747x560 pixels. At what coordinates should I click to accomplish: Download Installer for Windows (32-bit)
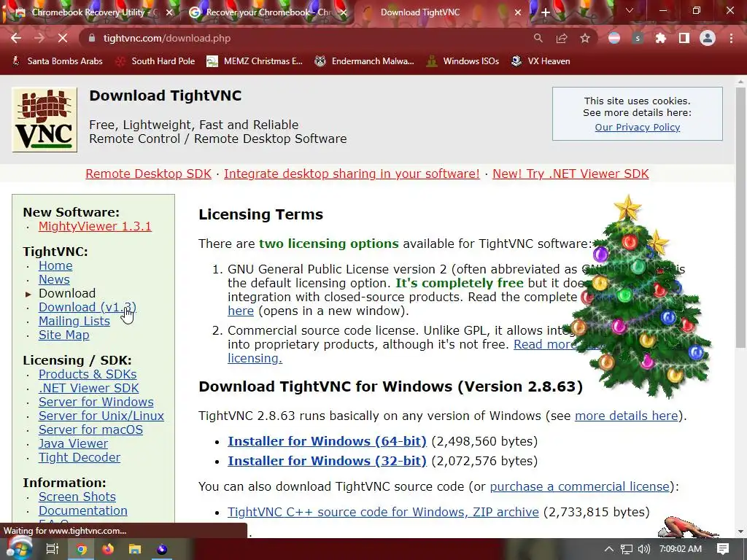click(x=327, y=461)
